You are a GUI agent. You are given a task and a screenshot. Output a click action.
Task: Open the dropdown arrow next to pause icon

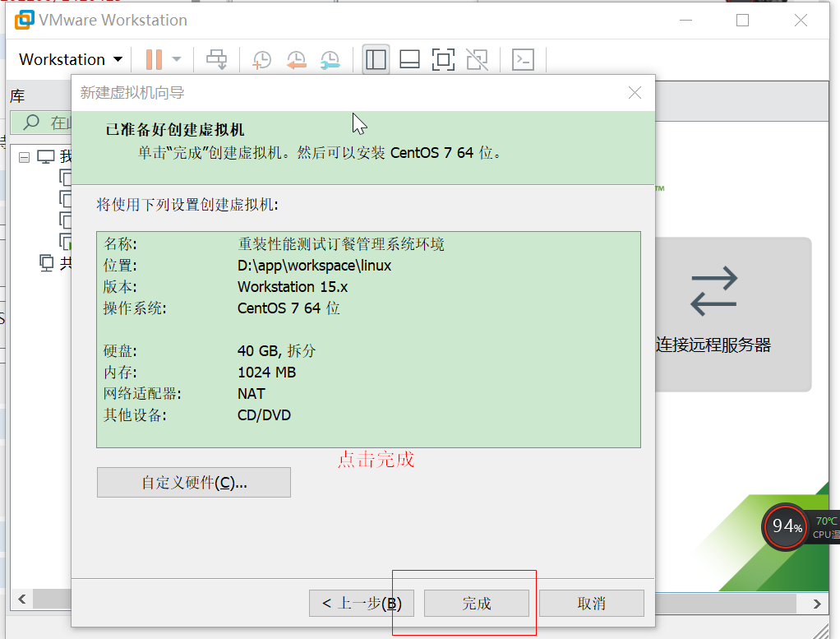click(x=177, y=59)
